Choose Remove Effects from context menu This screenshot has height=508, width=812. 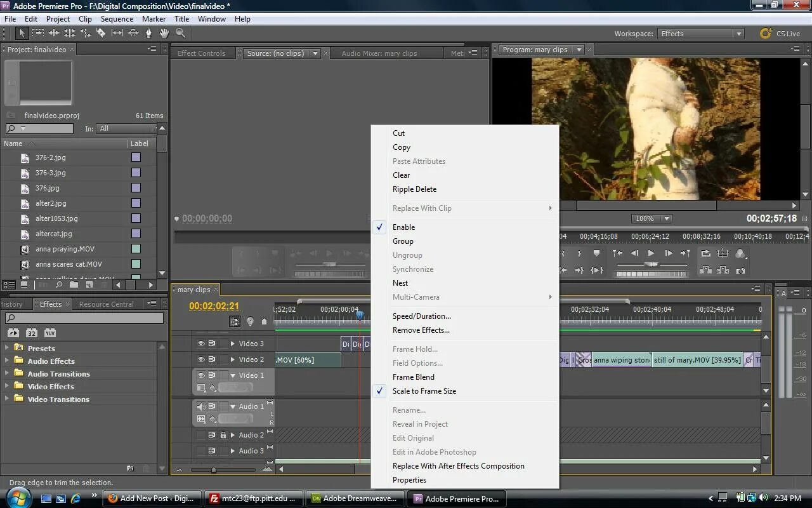(x=464, y=330)
